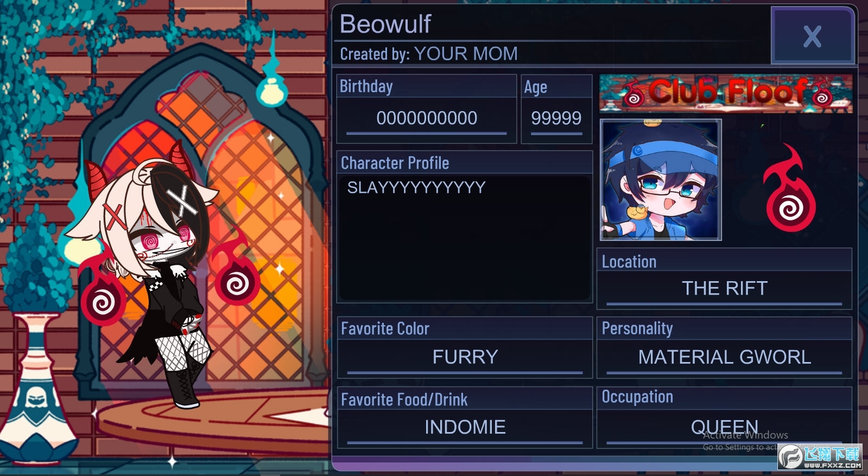Click the spiral flame beside character's left
This screenshot has height=476, width=868.
point(102,293)
